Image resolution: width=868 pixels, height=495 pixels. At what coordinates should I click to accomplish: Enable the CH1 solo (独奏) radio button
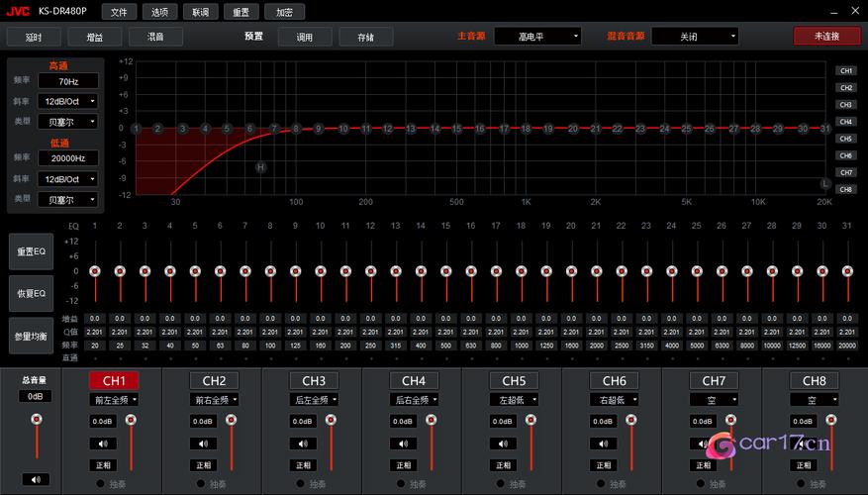(99, 484)
